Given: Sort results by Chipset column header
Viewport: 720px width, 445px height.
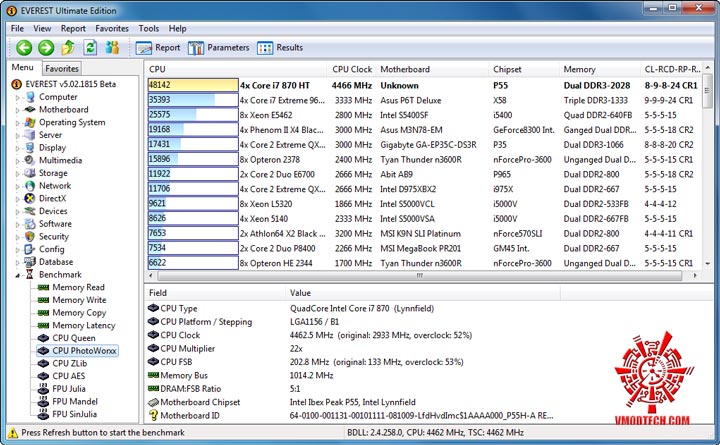Looking at the screenshot, I should point(524,69).
